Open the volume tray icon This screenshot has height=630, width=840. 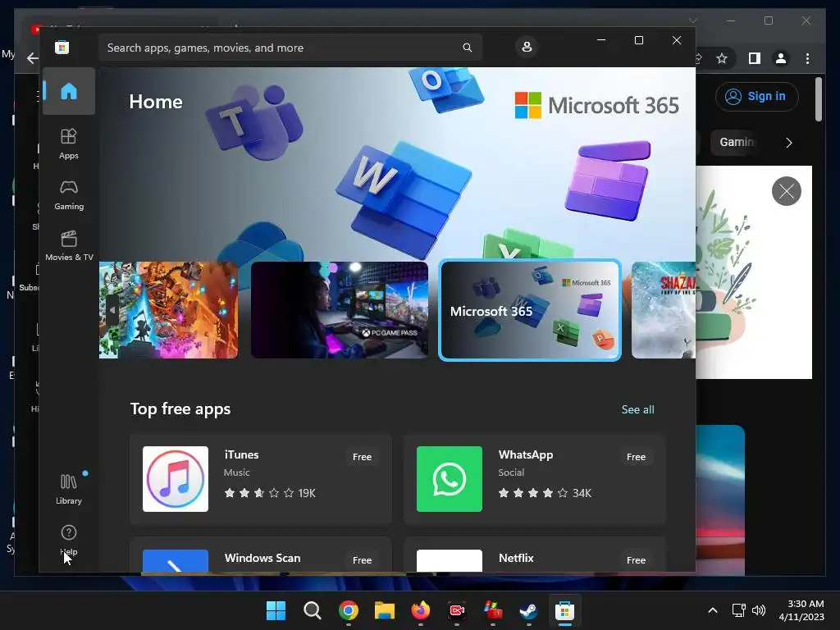click(x=759, y=610)
